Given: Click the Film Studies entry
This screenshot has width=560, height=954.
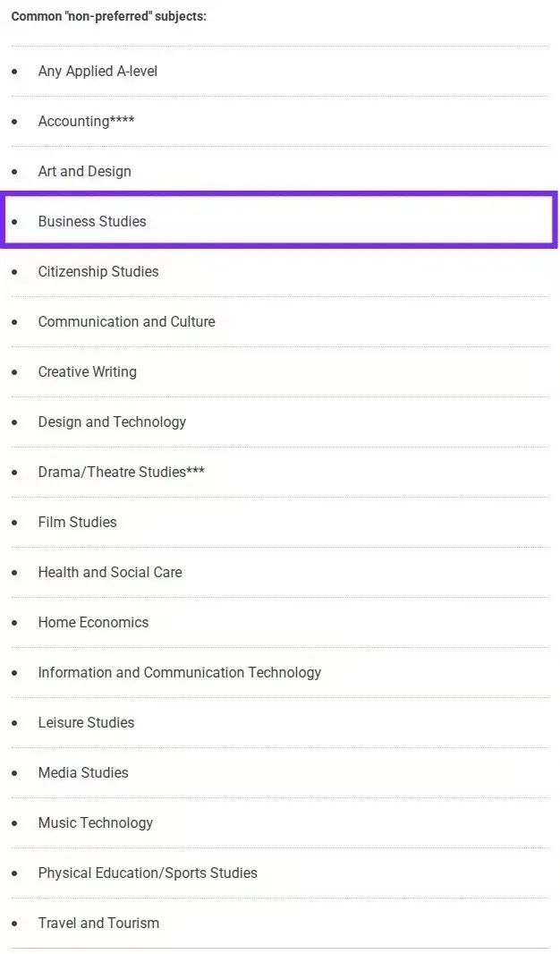Looking at the screenshot, I should pos(77,522).
